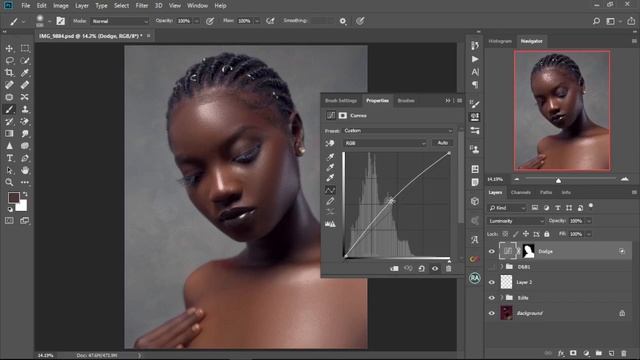Open the layer styles fx menu
Viewport: 640px width, 360px height.
click(x=561, y=353)
